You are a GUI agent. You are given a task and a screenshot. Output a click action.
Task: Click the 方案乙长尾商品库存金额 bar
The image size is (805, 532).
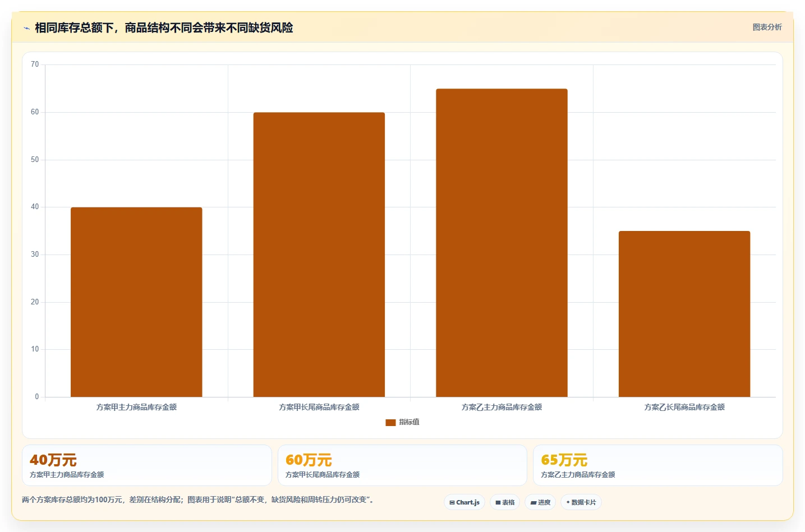tap(684, 314)
